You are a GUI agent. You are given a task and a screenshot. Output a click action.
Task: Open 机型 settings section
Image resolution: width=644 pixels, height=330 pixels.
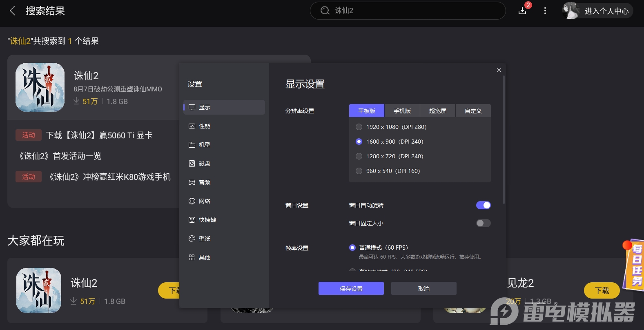click(224, 145)
